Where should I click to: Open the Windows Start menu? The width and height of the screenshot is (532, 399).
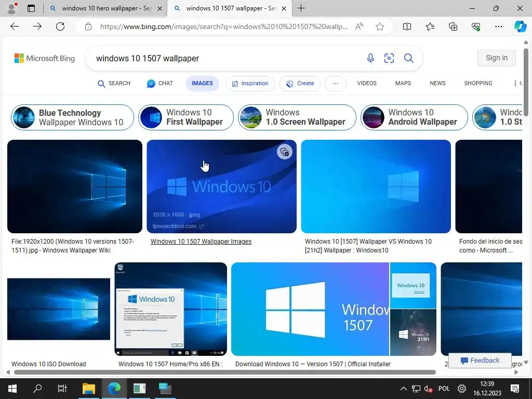pyautogui.click(x=12, y=389)
